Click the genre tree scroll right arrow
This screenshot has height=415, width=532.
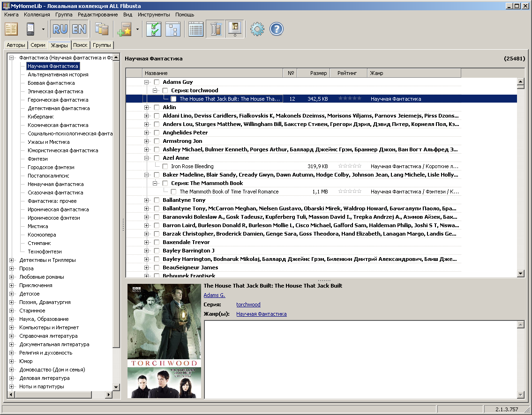[109, 395]
